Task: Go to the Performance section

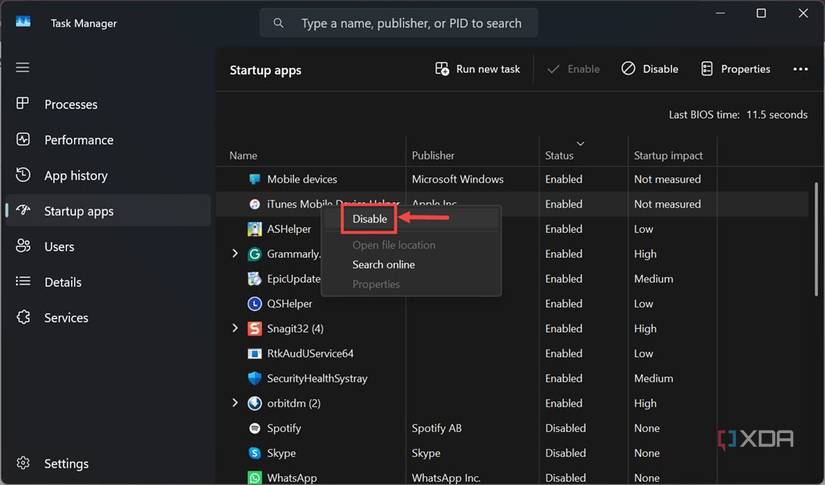Action: (78, 140)
